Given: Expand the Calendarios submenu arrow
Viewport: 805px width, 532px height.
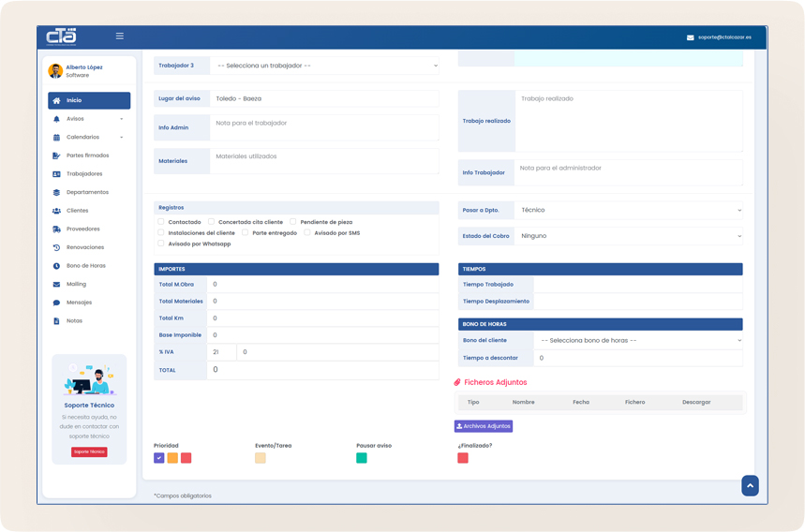Looking at the screenshot, I should click(122, 138).
